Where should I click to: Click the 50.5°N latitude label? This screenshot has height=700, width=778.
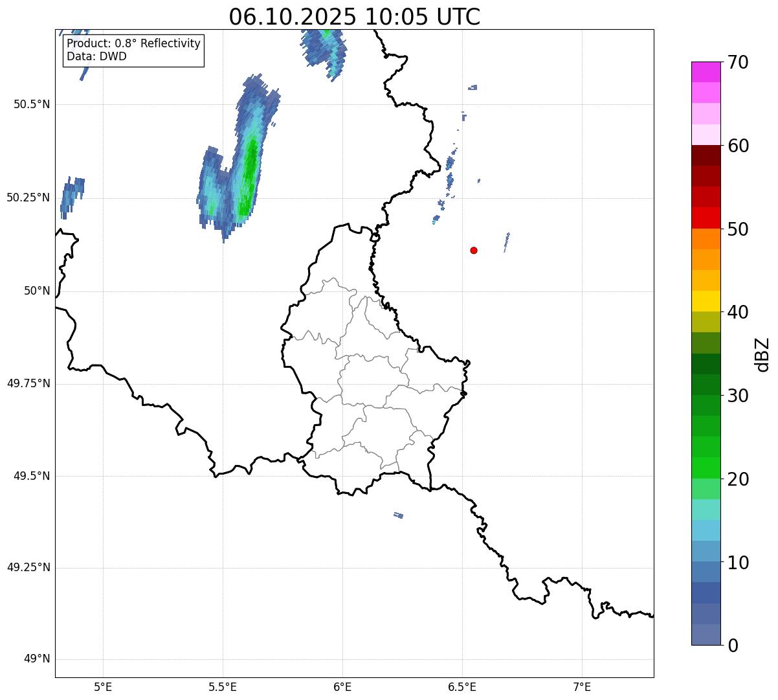pyautogui.click(x=32, y=105)
